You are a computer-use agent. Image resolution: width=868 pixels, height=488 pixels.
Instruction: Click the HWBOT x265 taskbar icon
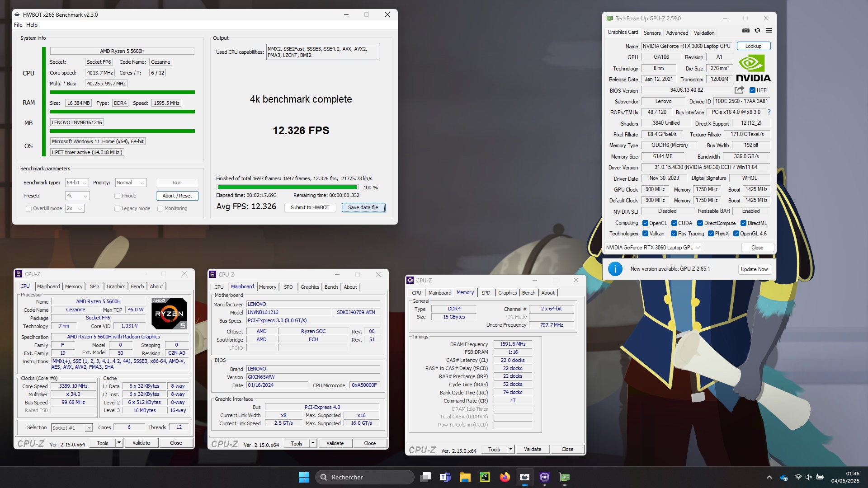coord(525,477)
